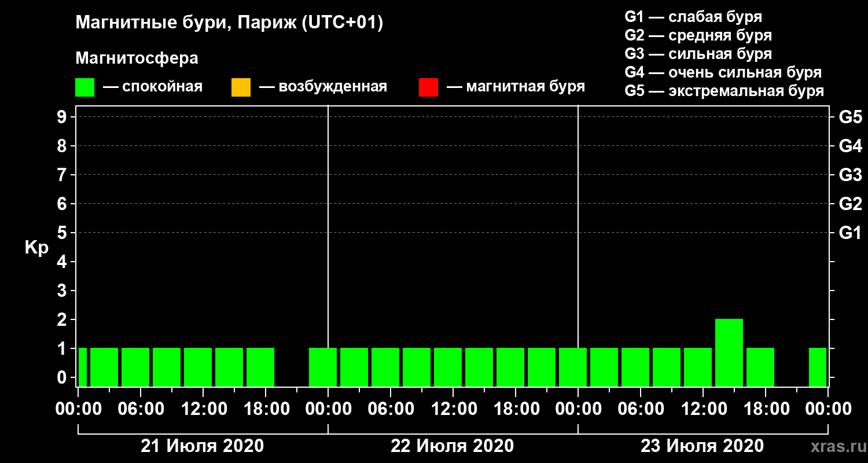Click the 'G3' right-axis label
Viewport: 868px width, 463px height.
(850, 175)
